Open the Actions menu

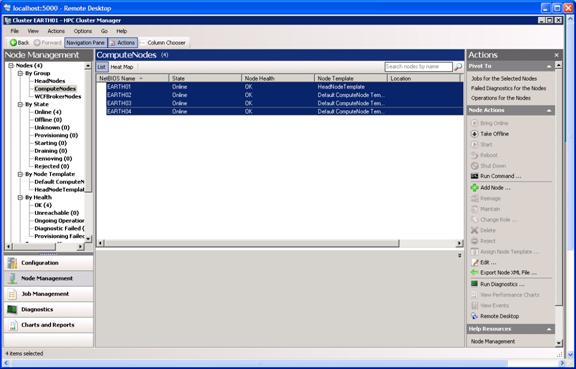pos(56,31)
